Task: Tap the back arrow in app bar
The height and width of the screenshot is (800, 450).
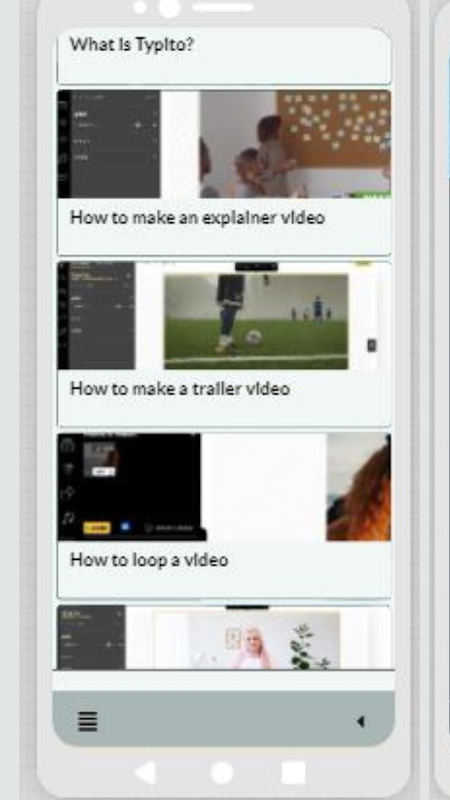Action: click(x=361, y=721)
